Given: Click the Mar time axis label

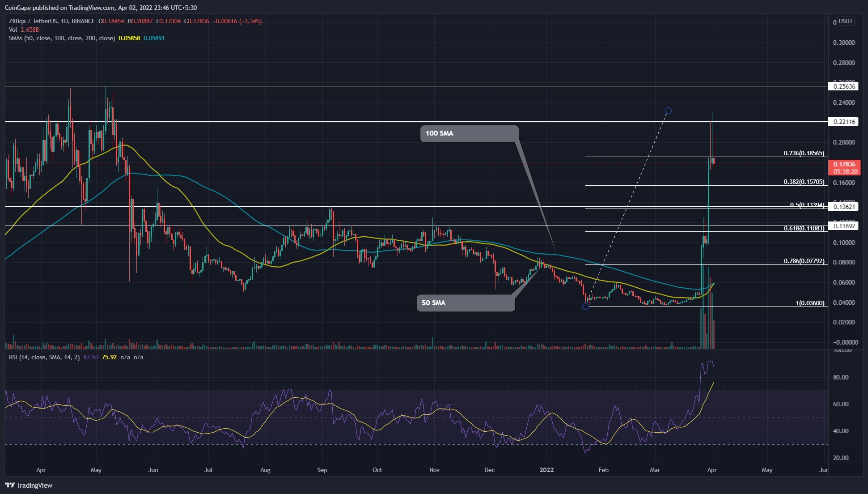Looking at the screenshot, I should pos(655,470).
